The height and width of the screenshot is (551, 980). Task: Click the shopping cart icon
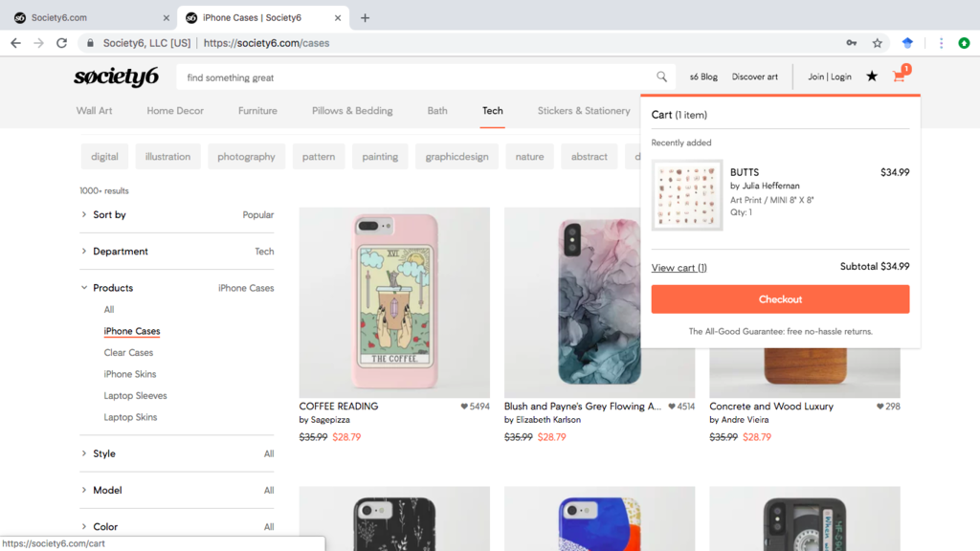tap(900, 77)
